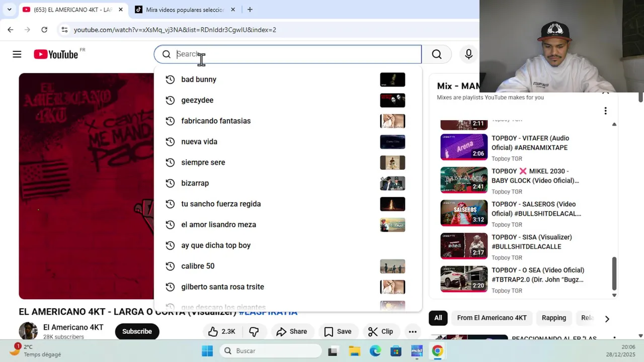644x362 pixels.
Task: Share the video
Action: click(x=292, y=331)
